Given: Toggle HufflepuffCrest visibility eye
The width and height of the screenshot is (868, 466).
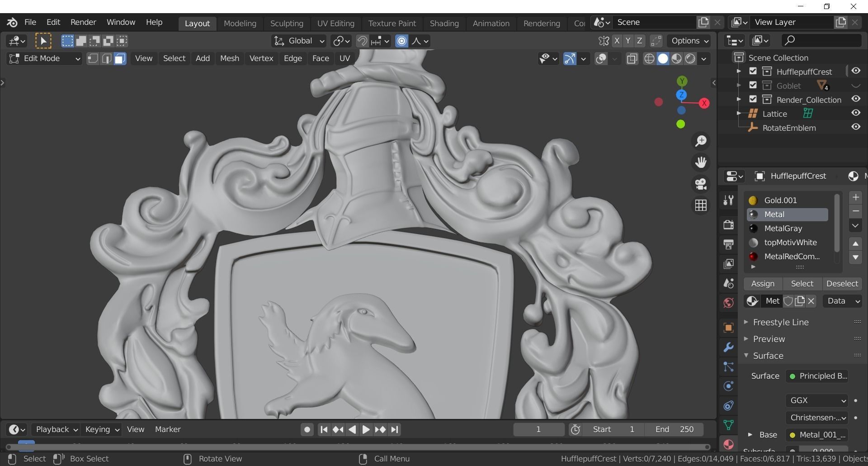Looking at the screenshot, I should point(855,71).
